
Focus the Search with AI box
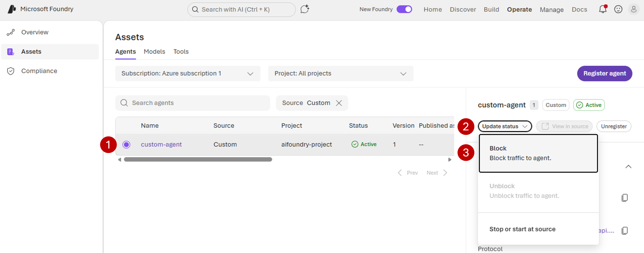click(x=241, y=10)
